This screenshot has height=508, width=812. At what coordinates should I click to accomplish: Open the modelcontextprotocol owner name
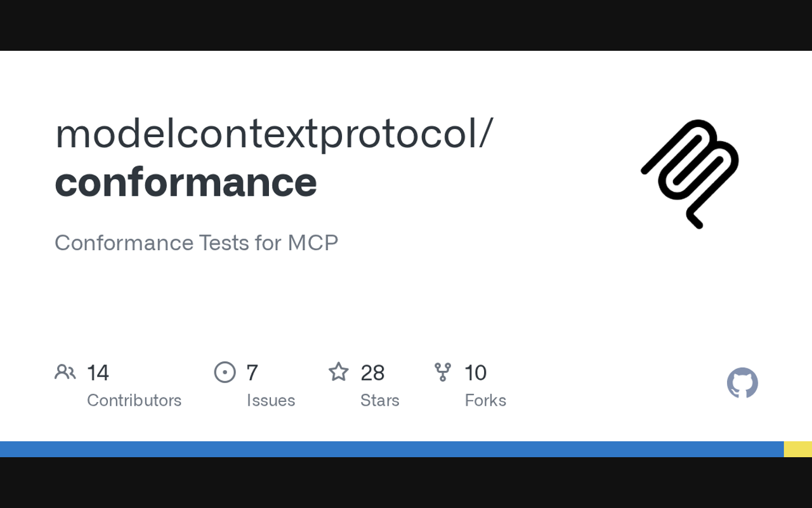273,133
